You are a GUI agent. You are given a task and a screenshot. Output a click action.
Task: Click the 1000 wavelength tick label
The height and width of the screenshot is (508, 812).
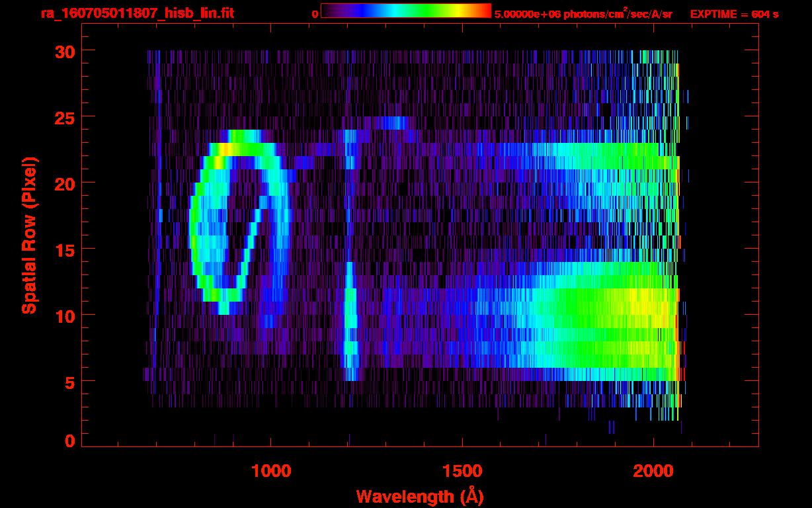coord(271,471)
